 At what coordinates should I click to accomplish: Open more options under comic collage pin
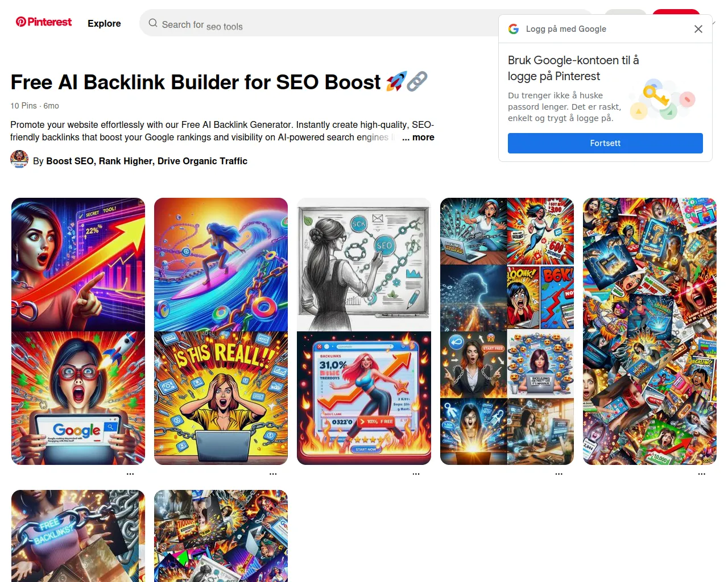(x=559, y=473)
